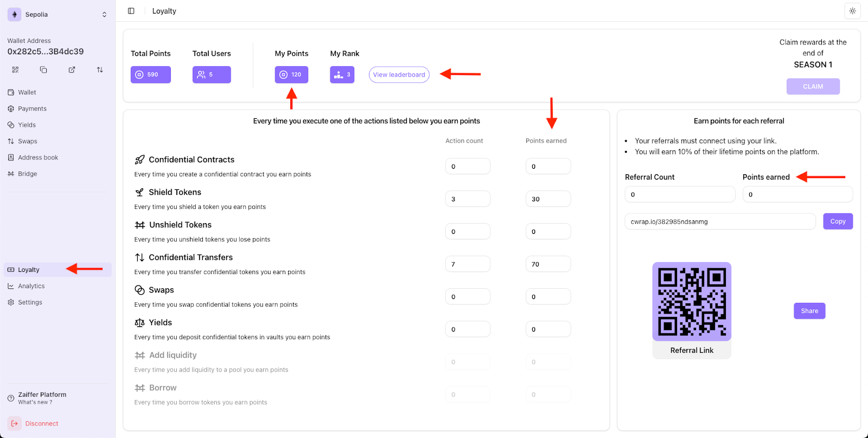Click the Ethereum logo next to Sepolia
The height and width of the screenshot is (438, 868).
pos(15,15)
